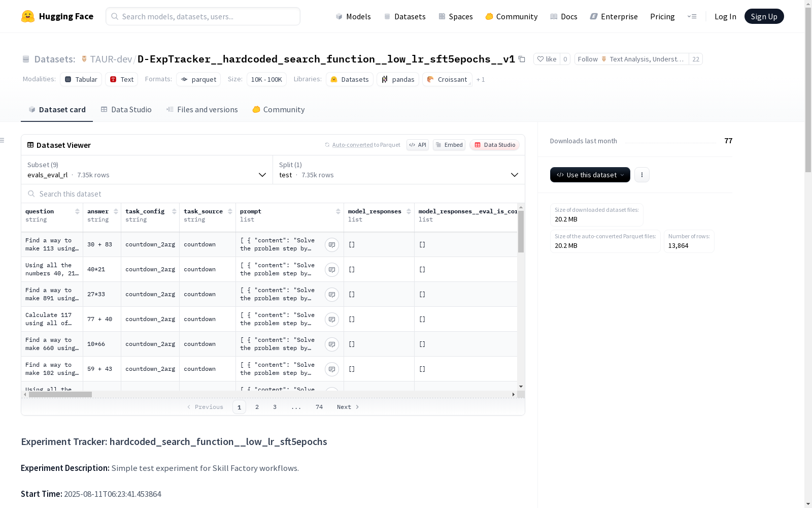
Task: Open the chat view for the '59 + 43' row prompt
Action: click(332, 369)
